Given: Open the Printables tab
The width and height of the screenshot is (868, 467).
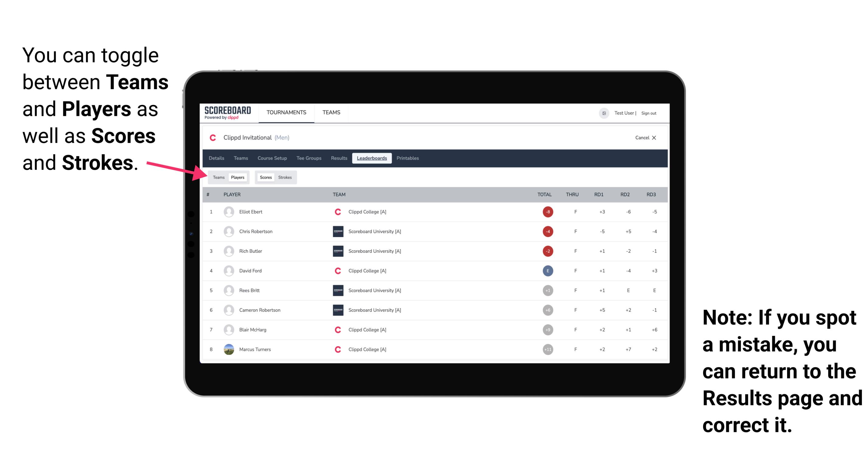Looking at the screenshot, I should 408,158.
